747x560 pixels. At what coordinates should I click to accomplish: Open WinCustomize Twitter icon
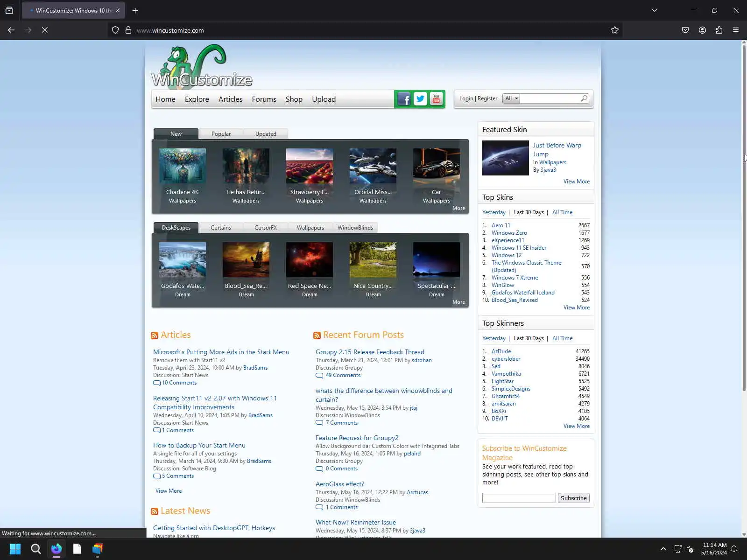pyautogui.click(x=420, y=99)
